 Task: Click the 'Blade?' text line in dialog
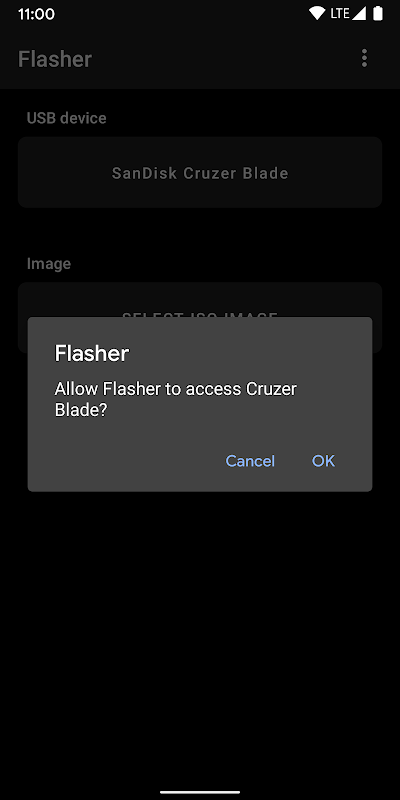pos(81,411)
